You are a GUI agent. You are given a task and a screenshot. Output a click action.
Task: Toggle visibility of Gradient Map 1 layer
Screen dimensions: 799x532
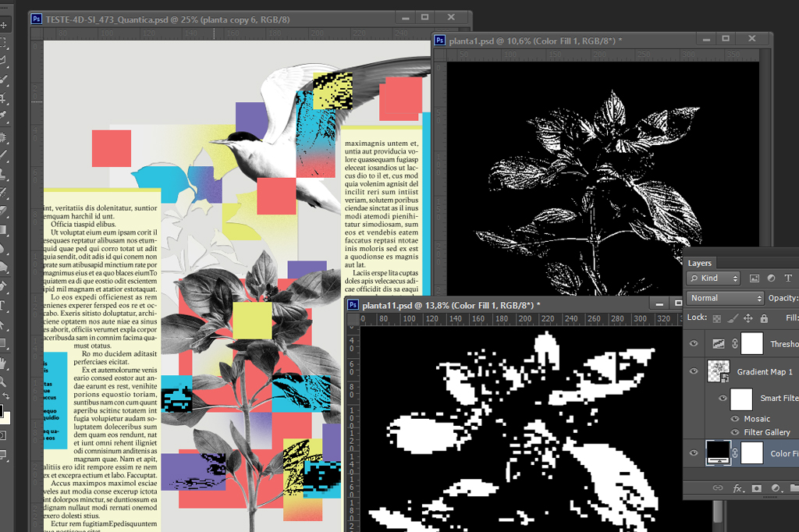(x=694, y=371)
